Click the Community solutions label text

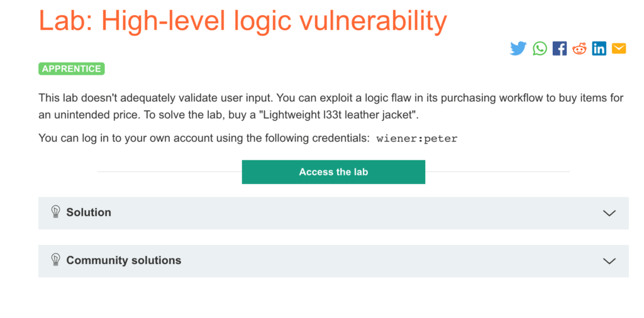(124, 261)
